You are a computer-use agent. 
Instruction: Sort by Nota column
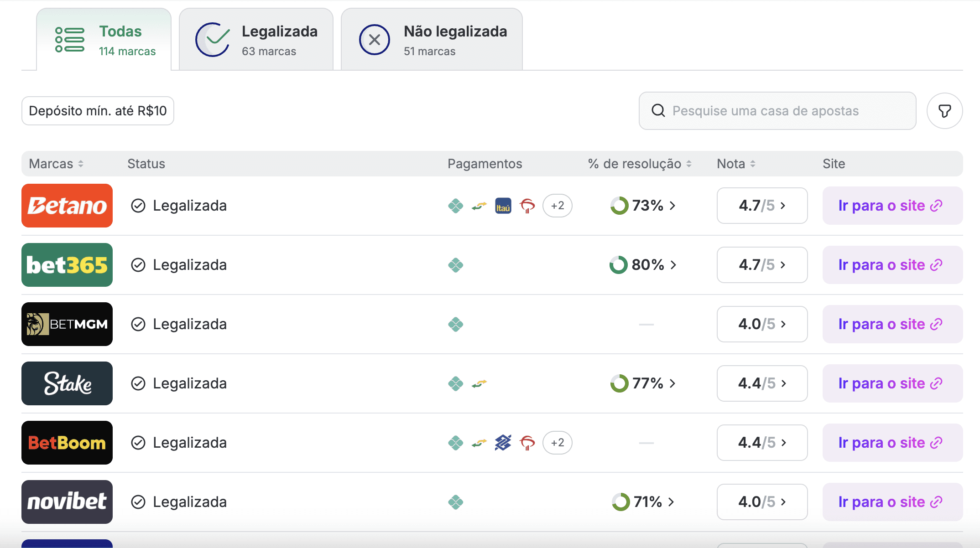[736, 164]
